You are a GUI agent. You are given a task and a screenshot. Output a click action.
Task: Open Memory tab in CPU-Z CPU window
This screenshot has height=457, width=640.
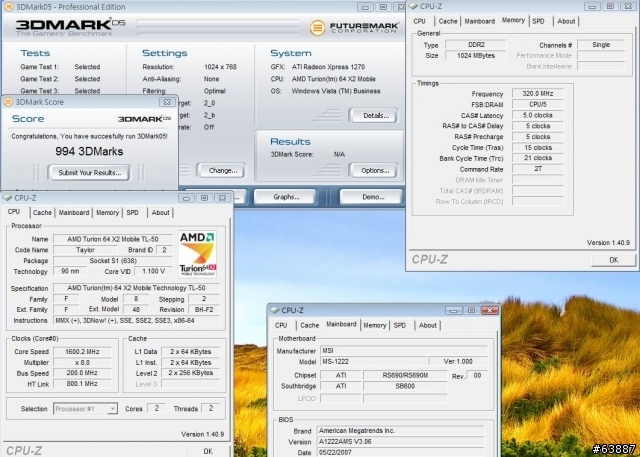[107, 213]
